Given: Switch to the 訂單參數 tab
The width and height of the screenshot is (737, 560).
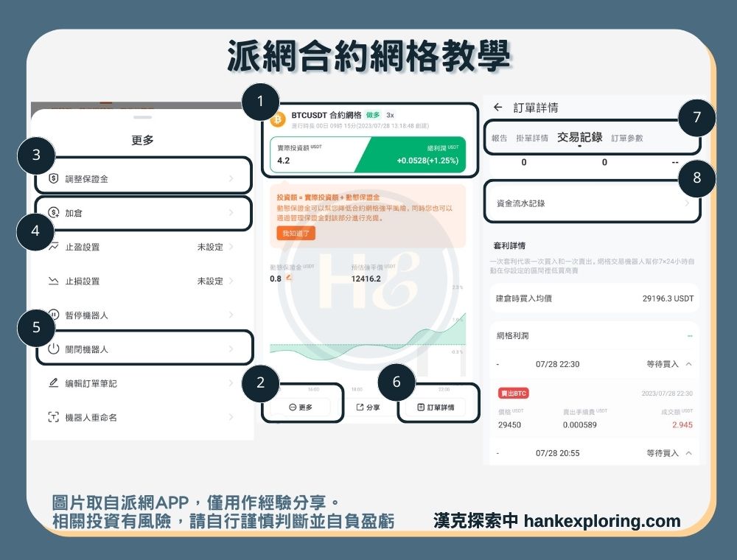Looking at the screenshot, I should [x=627, y=138].
